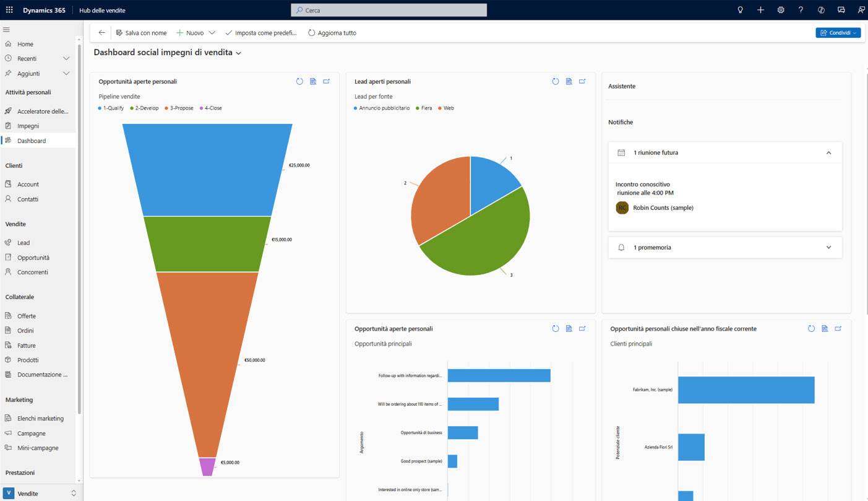868x501 pixels.
Task: Expand the Clienti principali chart to full screen
Action: click(x=838, y=328)
